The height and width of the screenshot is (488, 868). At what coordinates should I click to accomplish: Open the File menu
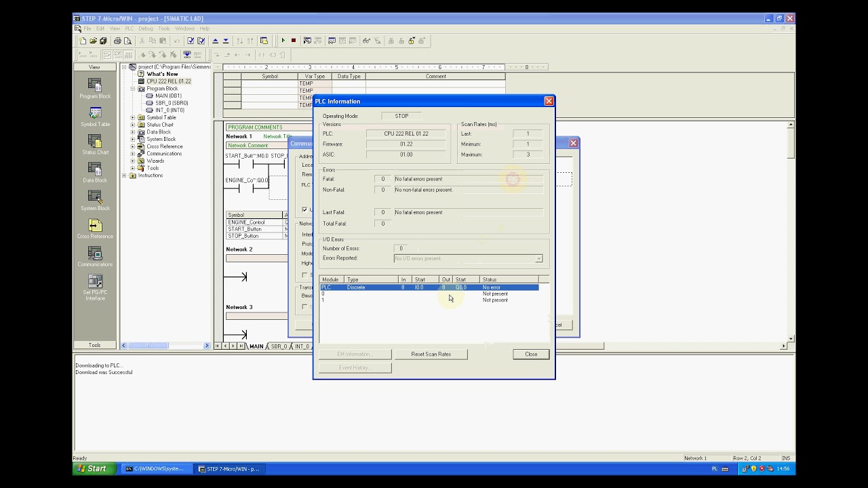87,28
